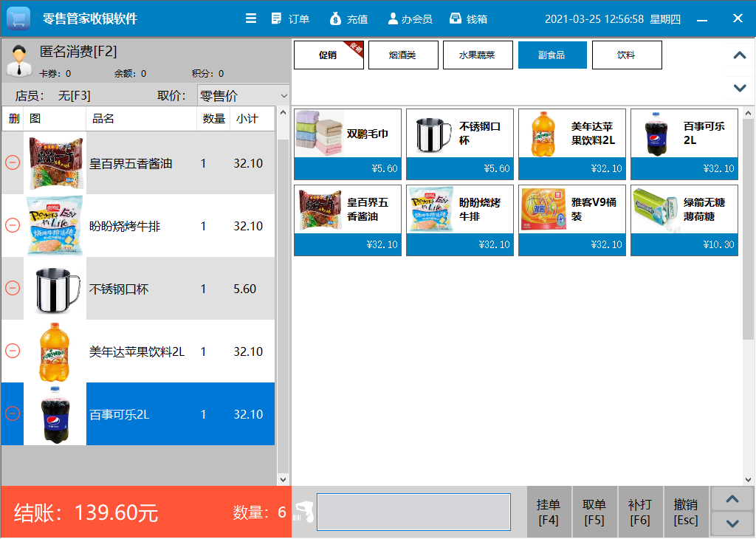Open 办会员 member registration
This screenshot has height=539, width=756.
410,18
